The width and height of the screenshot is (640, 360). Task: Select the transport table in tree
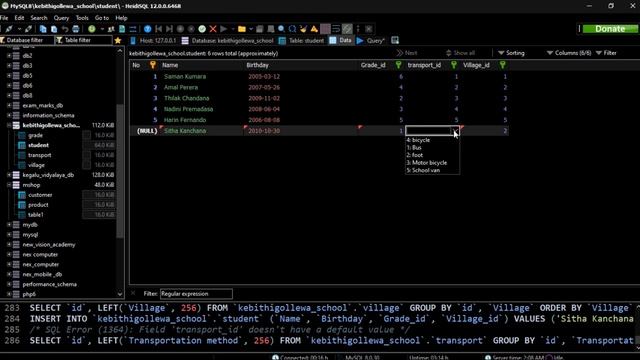[40, 155]
